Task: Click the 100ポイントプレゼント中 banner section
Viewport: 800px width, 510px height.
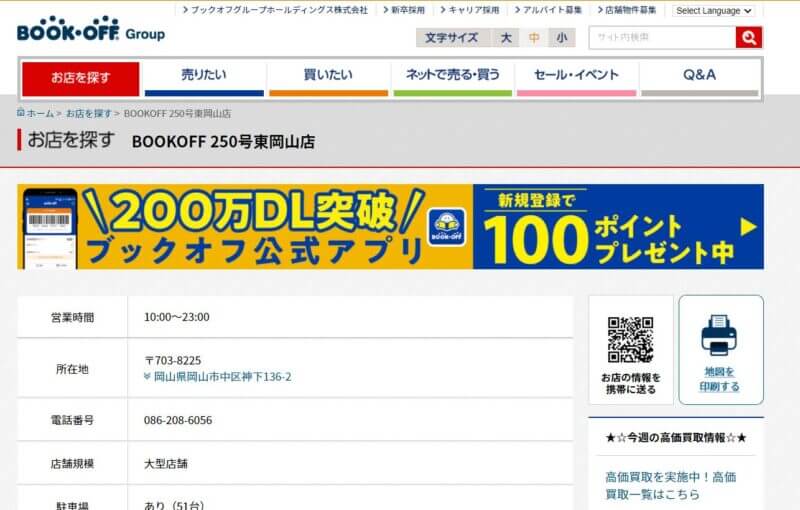Action: tap(618, 226)
